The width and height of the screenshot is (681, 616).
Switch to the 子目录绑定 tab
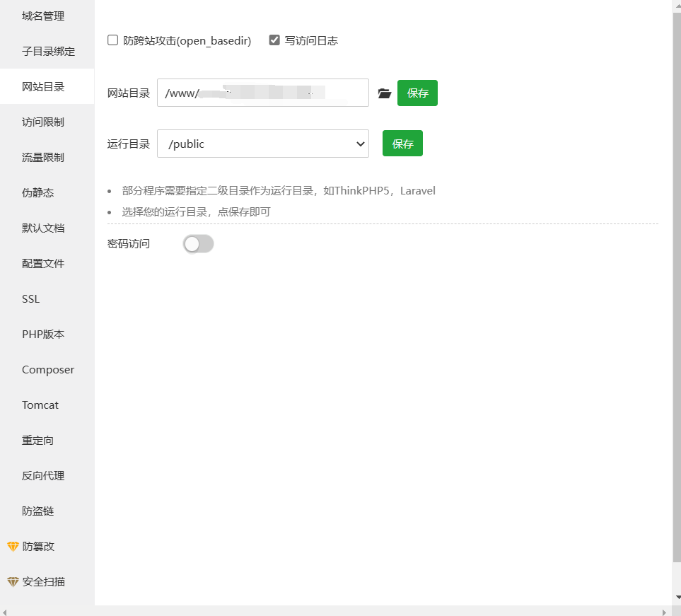click(x=48, y=51)
